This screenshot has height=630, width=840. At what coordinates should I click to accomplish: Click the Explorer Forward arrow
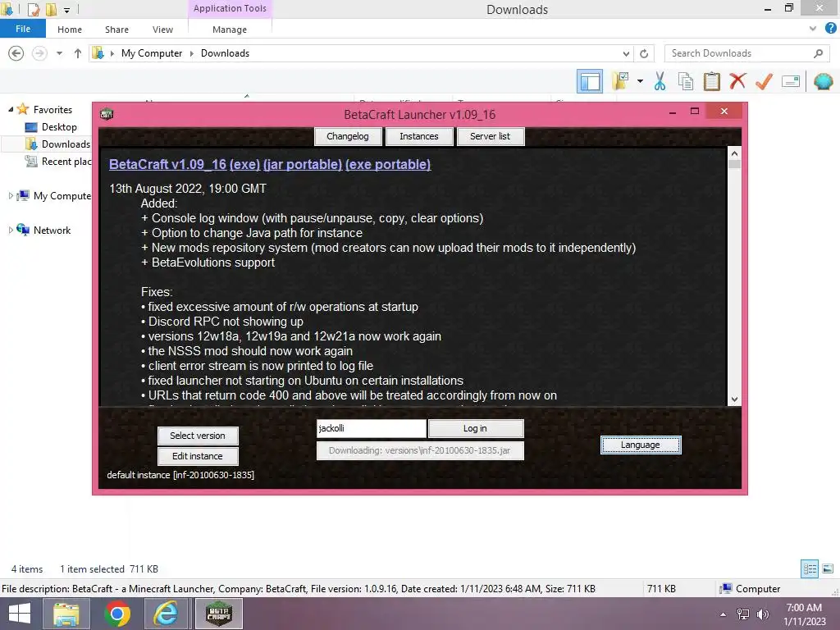pos(39,53)
